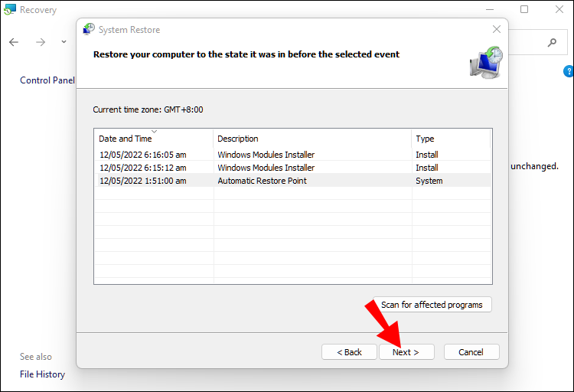Image resolution: width=574 pixels, height=392 pixels.
Task: Click the Recovery window icon
Action: (x=10, y=10)
